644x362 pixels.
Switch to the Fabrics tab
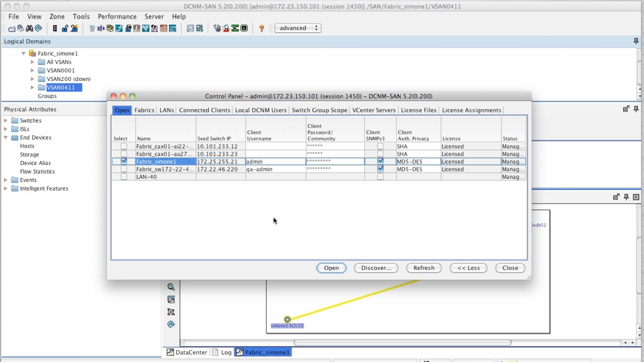[x=144, y=110]
